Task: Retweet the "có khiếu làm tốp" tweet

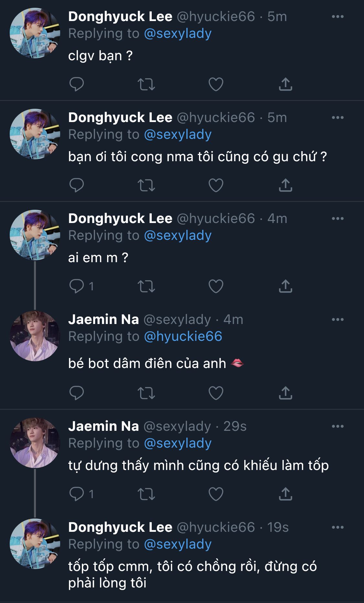Action: click(x=146, y=494)
